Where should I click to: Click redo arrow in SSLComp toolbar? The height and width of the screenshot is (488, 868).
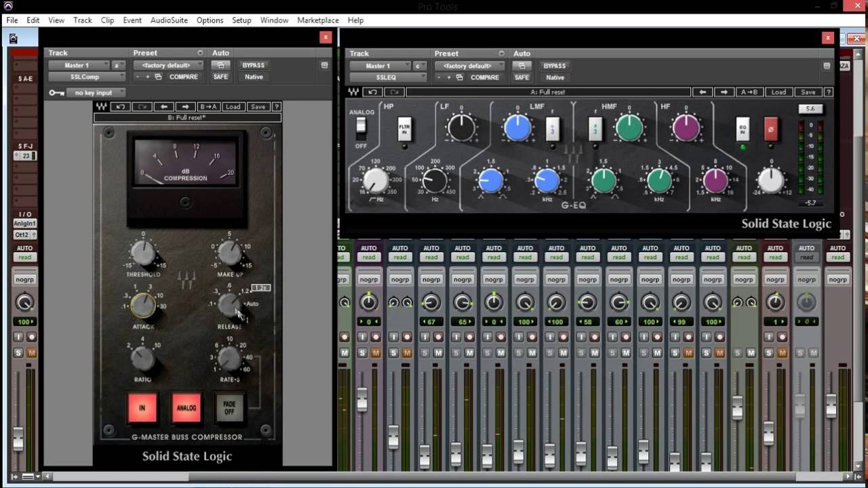pyautogui.click(x=142, y=106)
